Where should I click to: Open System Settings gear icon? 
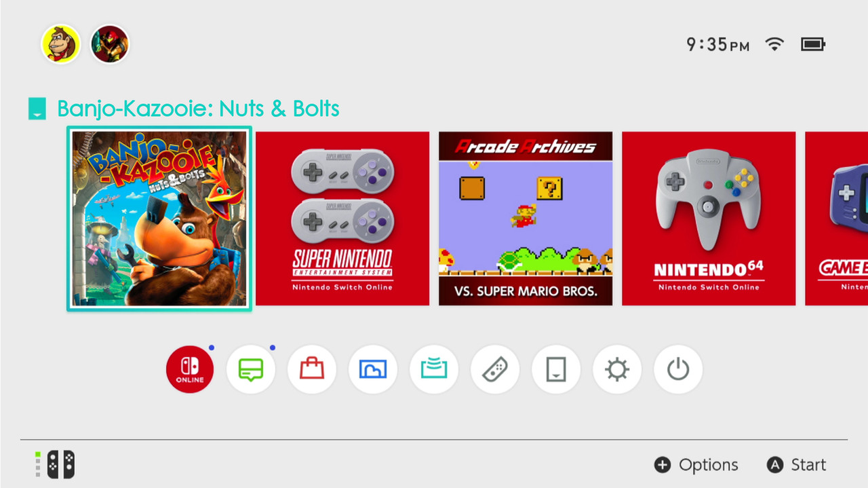[617, 370]
